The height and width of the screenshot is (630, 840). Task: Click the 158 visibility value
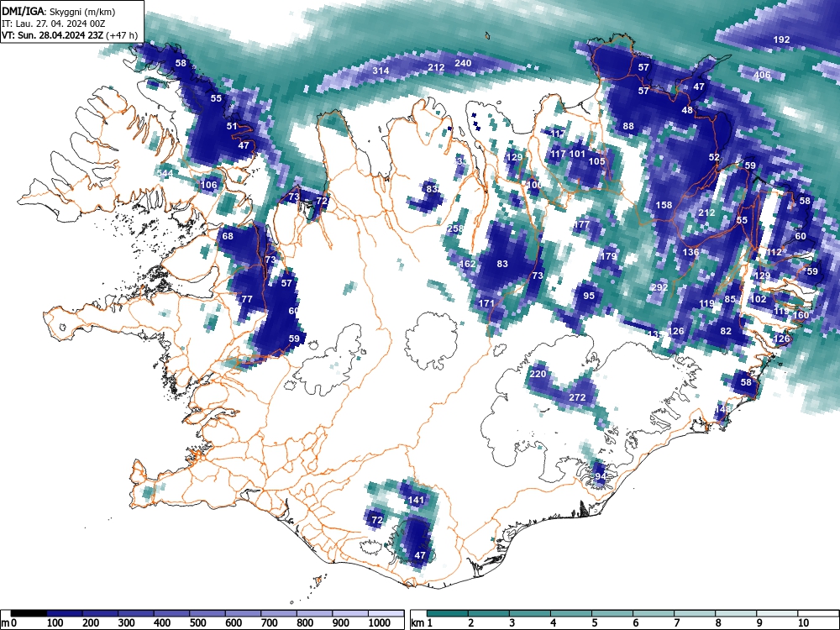coord(664,205)
